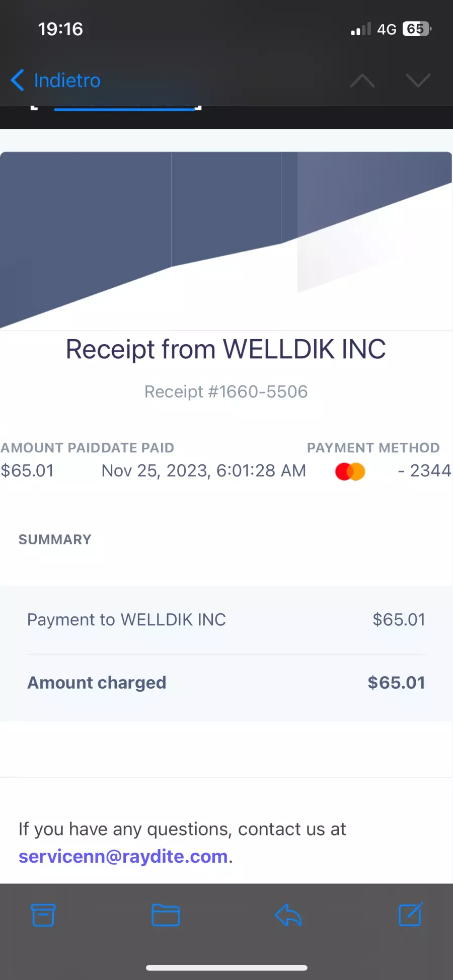Tap the receipt header banner image
This screenshot has height=980, width=453.
click(226, 240)
